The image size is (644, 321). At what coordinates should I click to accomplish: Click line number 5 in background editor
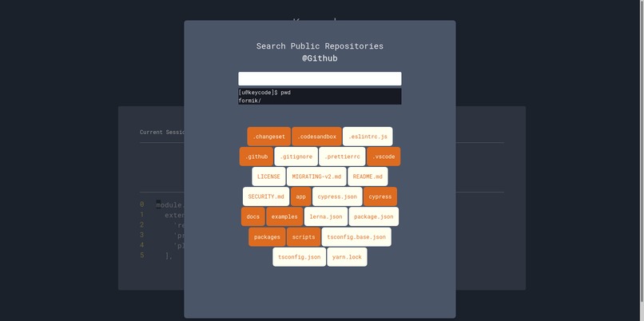coord(141,256)
